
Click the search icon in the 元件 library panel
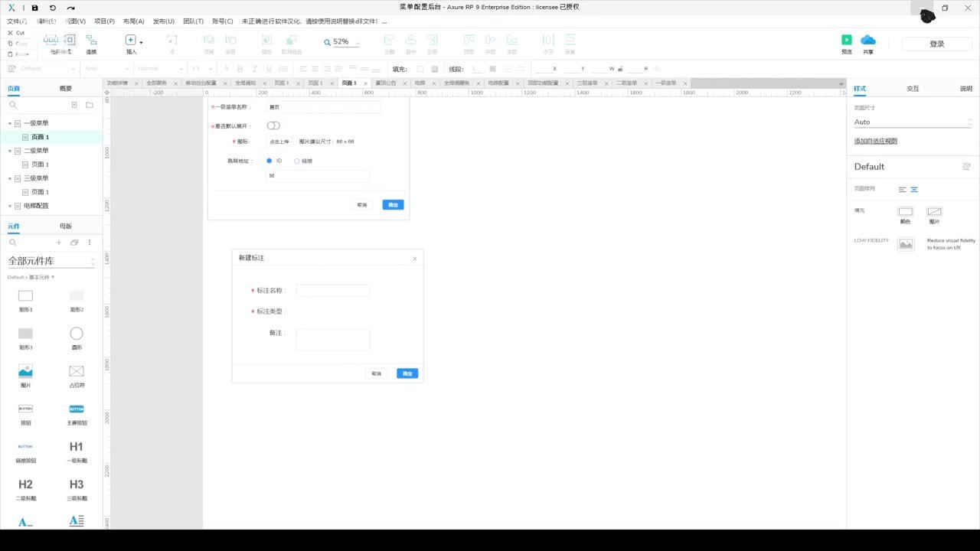click(13, 243)
